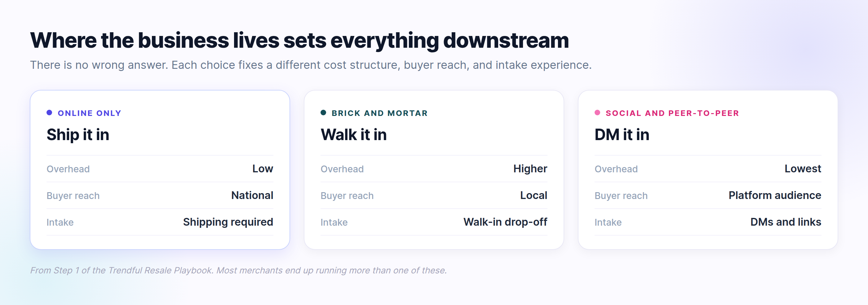The height and width of the screenshot is (305, 868).
Task: Click the 'Walk it in' card title
Action: point(353,135)
